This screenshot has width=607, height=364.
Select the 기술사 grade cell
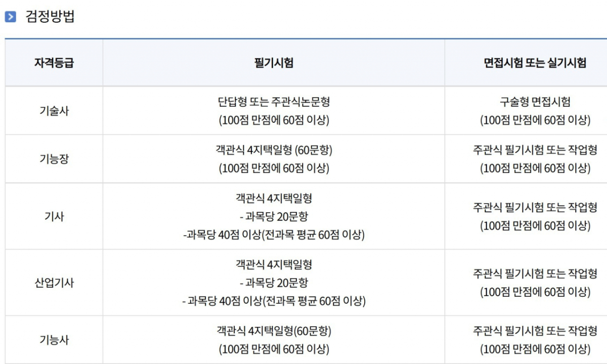(x=54, y=111)
